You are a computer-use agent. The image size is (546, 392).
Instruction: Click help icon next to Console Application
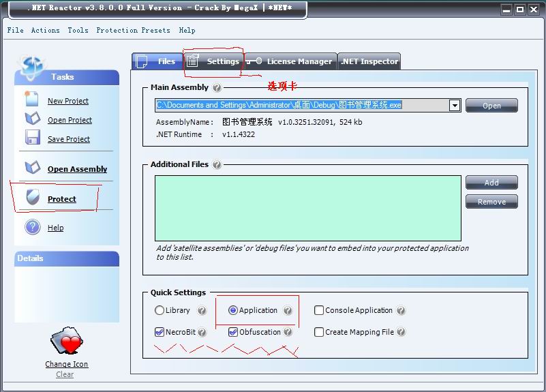401,310
